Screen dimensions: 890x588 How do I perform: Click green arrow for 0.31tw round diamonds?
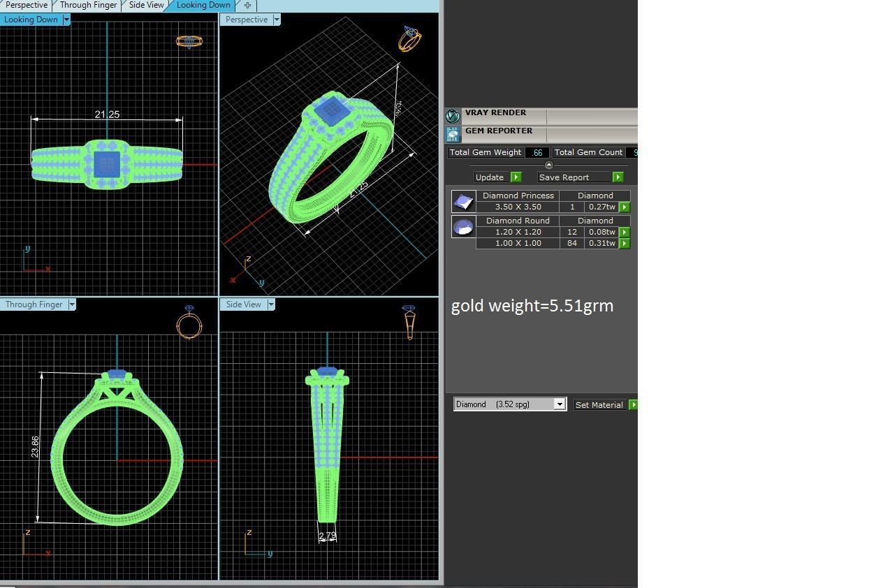coord(625,243)
